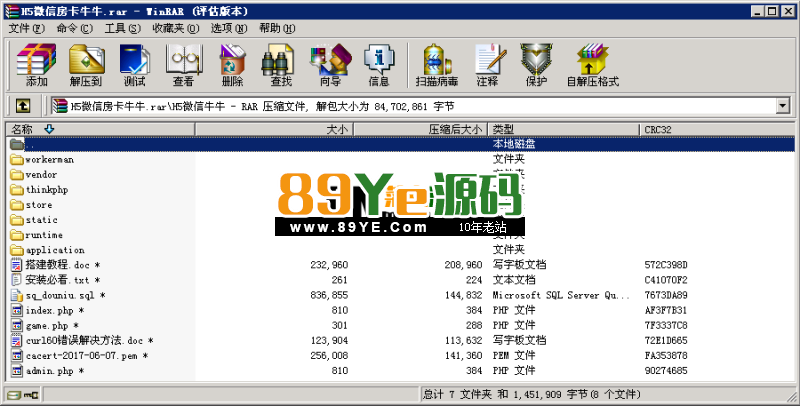This screenshot has height=406, width=800.
Task: Click WinRAR icon in title bar
Action: tap(12, 11)
